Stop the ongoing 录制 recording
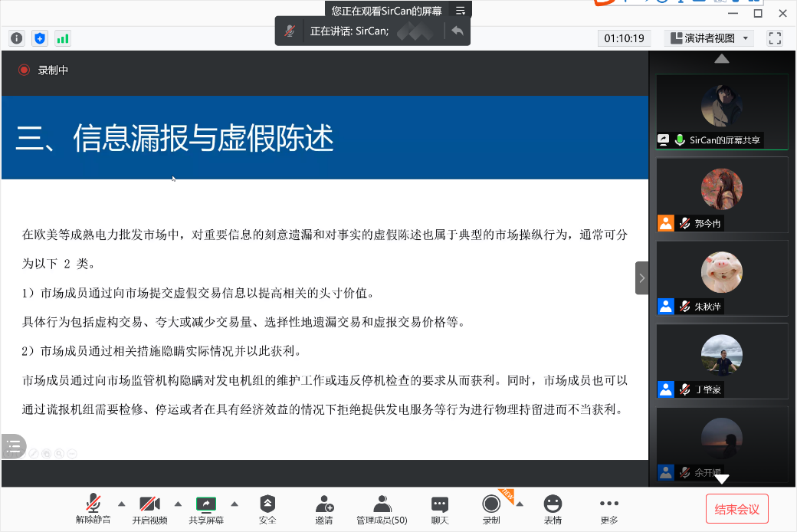This screenshot has width=797, height=532. 491,510
